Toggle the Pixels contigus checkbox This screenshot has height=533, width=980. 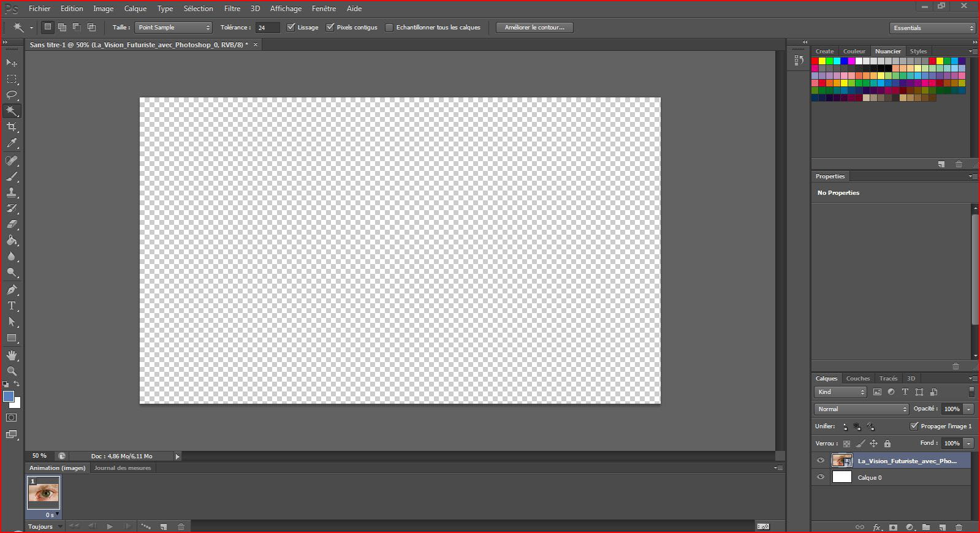click(x=330, y=27)
